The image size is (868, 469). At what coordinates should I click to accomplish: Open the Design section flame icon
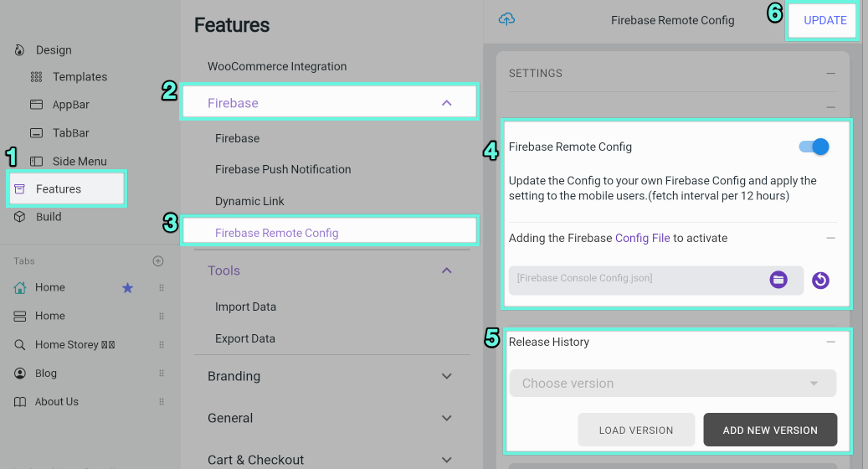19,50
